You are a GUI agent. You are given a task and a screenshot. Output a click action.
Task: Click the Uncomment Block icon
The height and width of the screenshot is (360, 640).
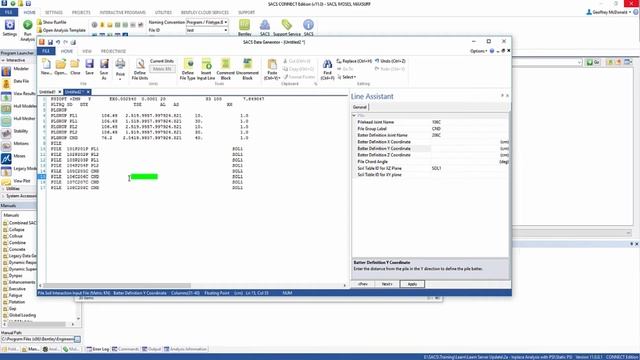pyautogui.click(x=247, y=69)
